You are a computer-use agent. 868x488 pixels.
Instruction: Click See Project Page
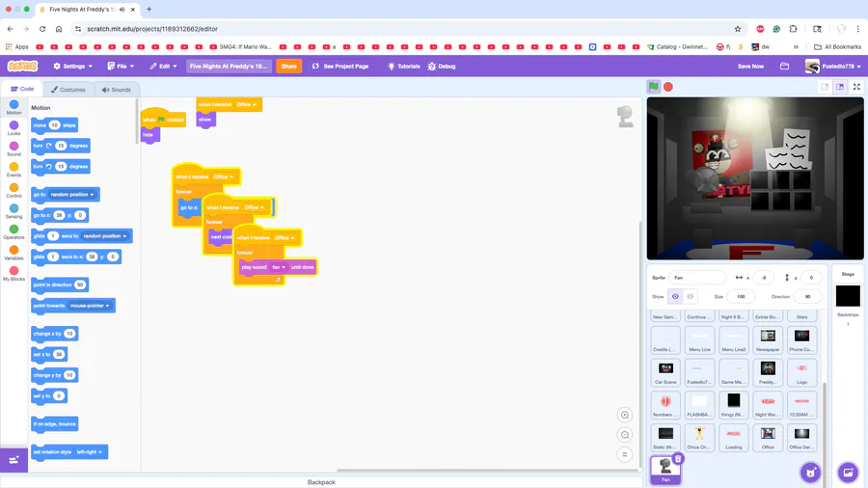tap(340, 66)
